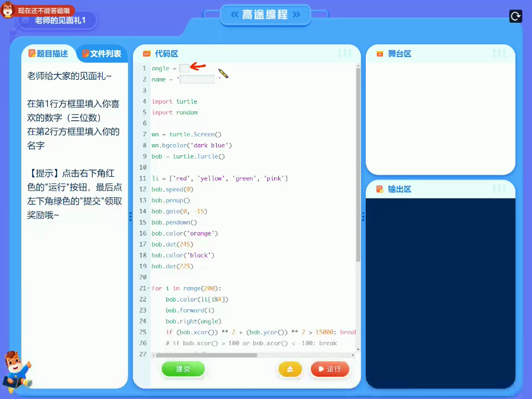Image resolution: width=532 pixels, height=399 pixels.
Task: Switch to the 题目描述 tab
Action: click(x=49, y=54)
